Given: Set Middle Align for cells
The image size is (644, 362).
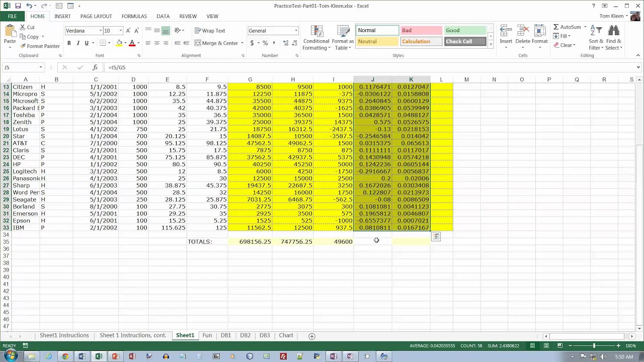Looking at the screenshot, I should point(156,31).
